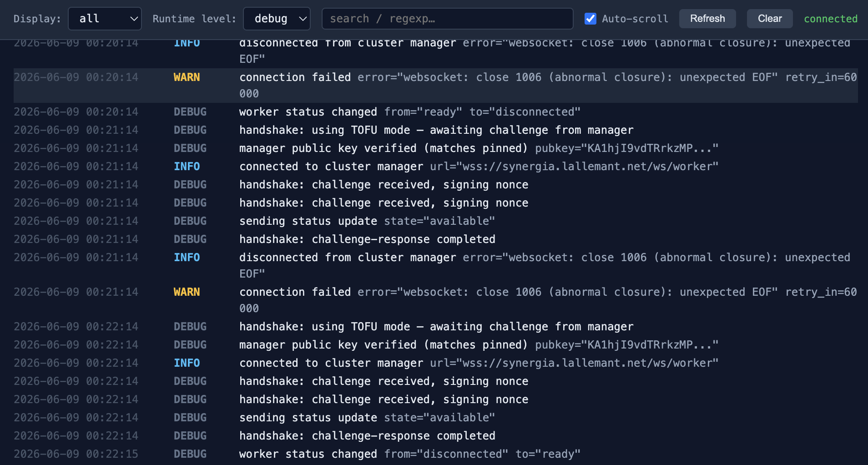Toggle the Auto-scroll checkbox
Viewport: 868px width, 465px height.
coord(590,19)
